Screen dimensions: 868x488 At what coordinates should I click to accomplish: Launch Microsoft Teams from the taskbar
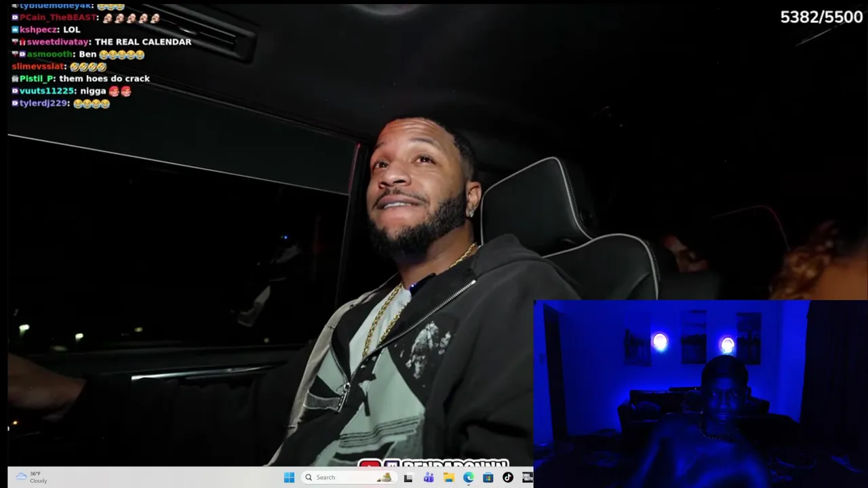tap(429, 478)
